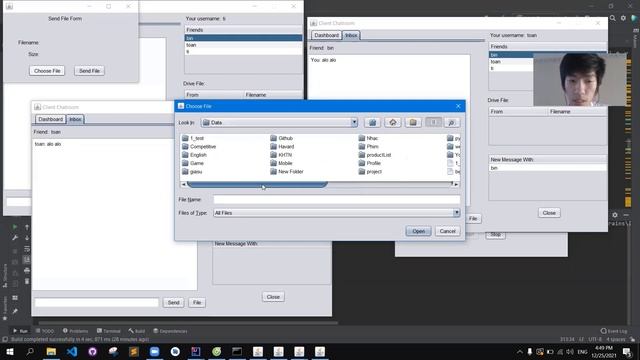The width and height of the screenshot is (640, 360).
Task: Select the Game folder
Action: coord(193,163)
